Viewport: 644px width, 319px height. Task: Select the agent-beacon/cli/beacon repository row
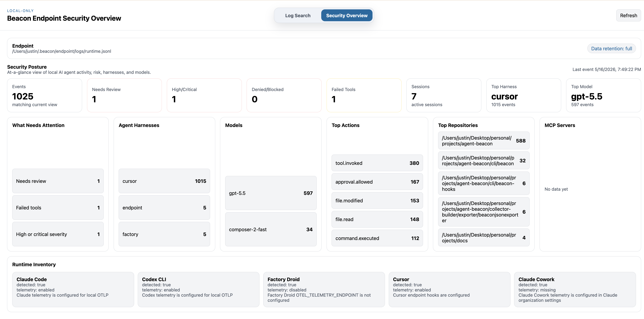coord(483,160)
